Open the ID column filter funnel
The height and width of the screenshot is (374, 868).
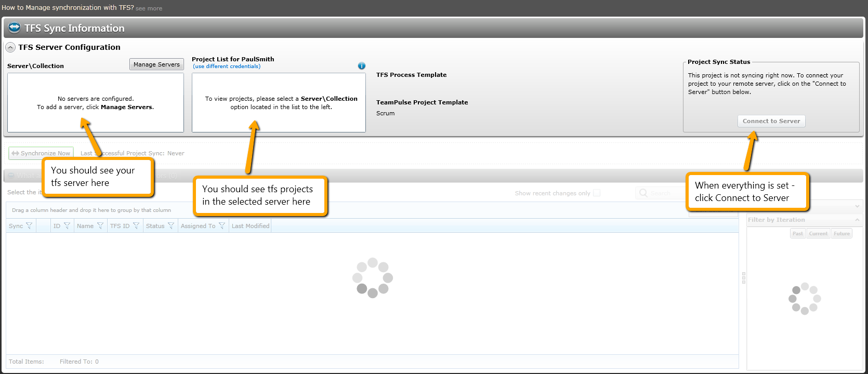pyautogui.click(x=67, y=226)
